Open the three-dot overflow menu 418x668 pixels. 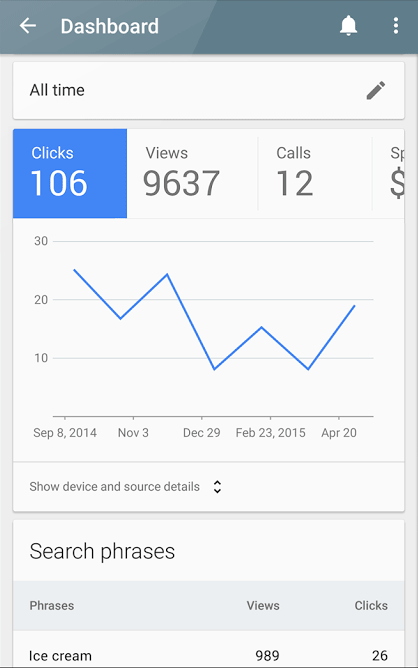(x=396, y=26)
